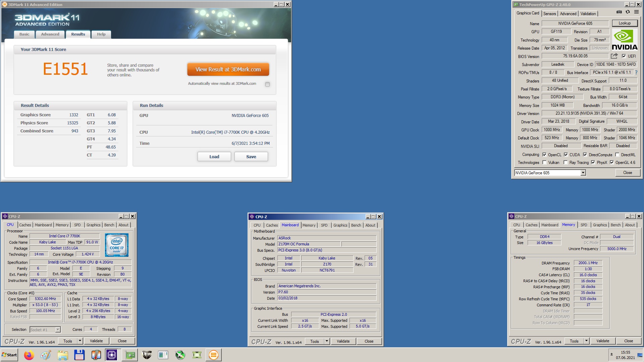The height and width of the screenshot is (362, 644).
Task: Open the Help tab in 3DMark
Action: 101,34
